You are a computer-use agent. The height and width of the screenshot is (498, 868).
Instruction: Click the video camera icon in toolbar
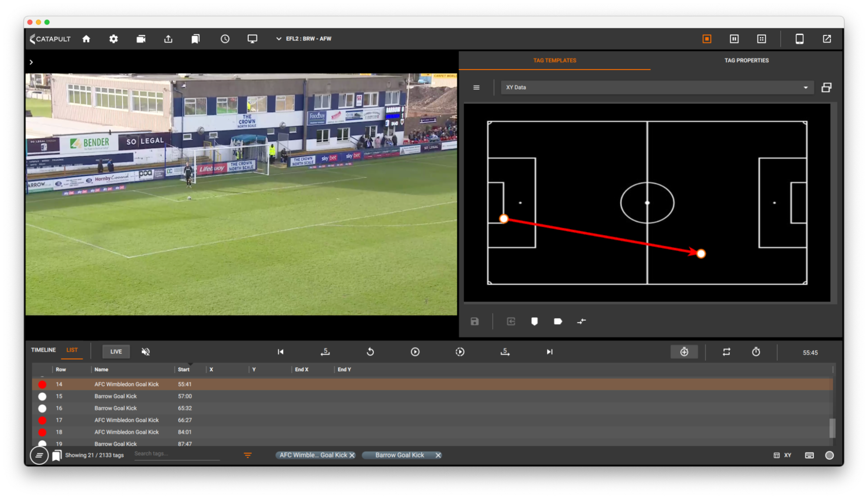[141, 39]
